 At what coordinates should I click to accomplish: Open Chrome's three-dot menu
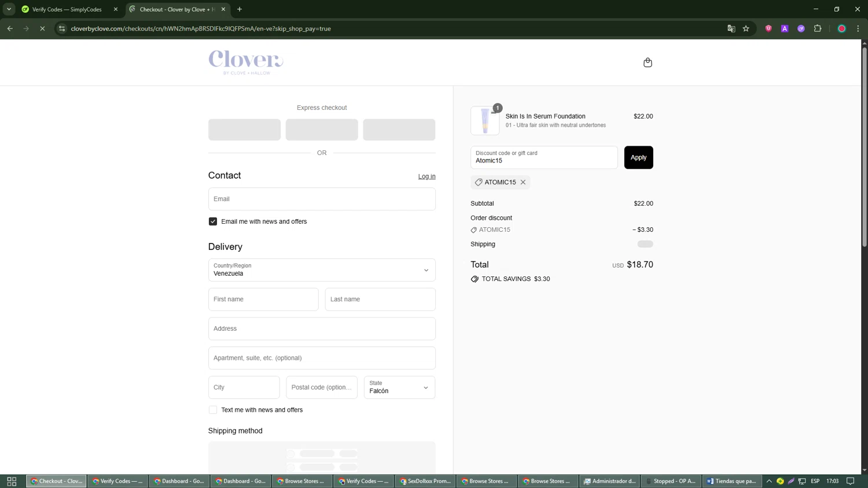pos(858,28)
